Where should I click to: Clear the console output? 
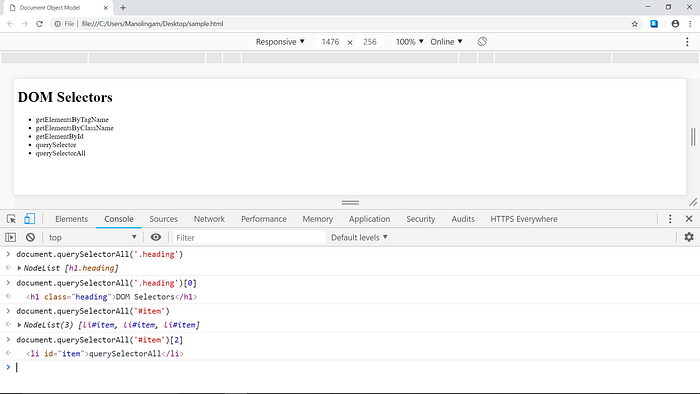click(30, 237)
